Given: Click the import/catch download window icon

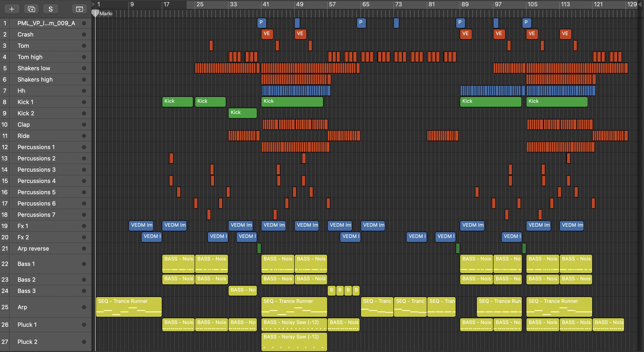Looking at the screenshot, I should coord(79,9).
